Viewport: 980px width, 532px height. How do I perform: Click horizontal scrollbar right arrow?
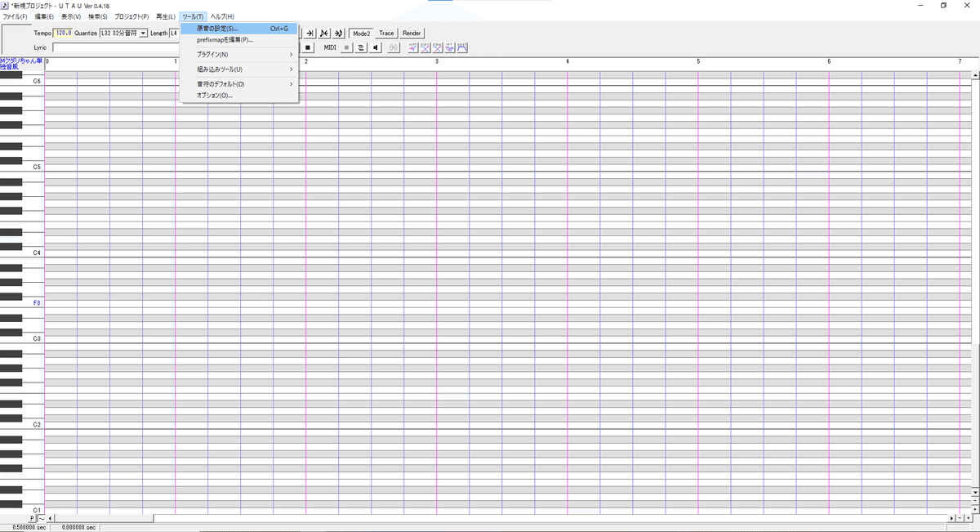(x=951, y=518)
